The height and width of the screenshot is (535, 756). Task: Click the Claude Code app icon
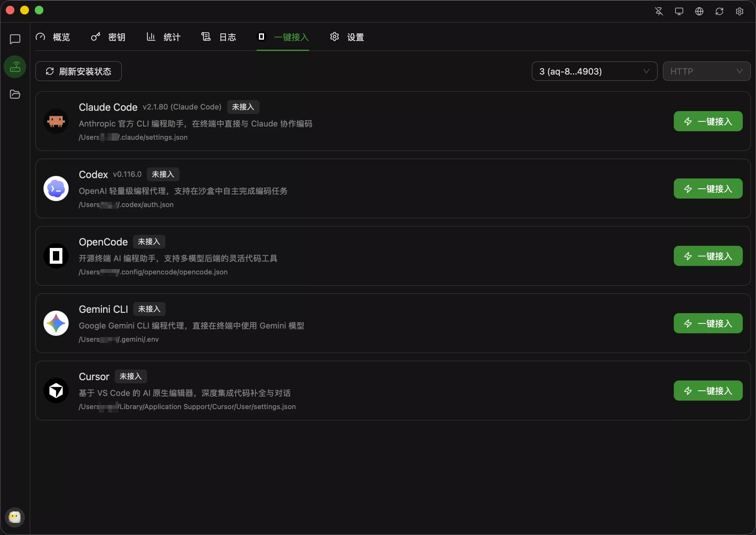[x=56, y=121]
